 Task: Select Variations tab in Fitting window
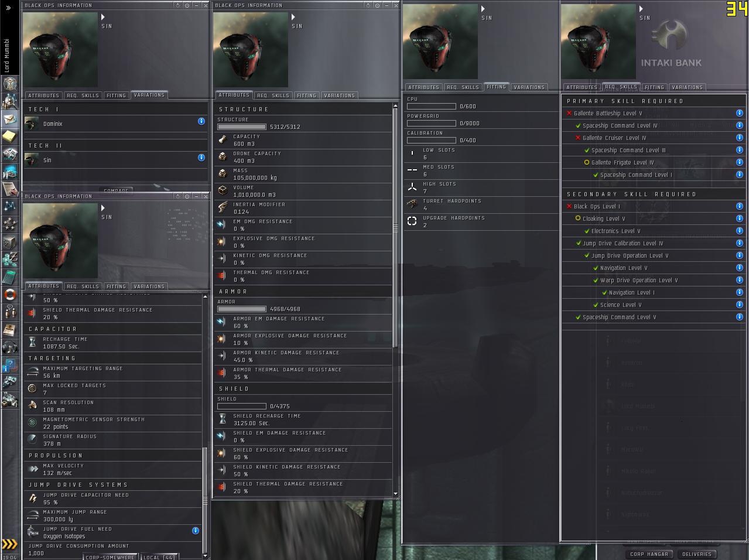(529, 87)
